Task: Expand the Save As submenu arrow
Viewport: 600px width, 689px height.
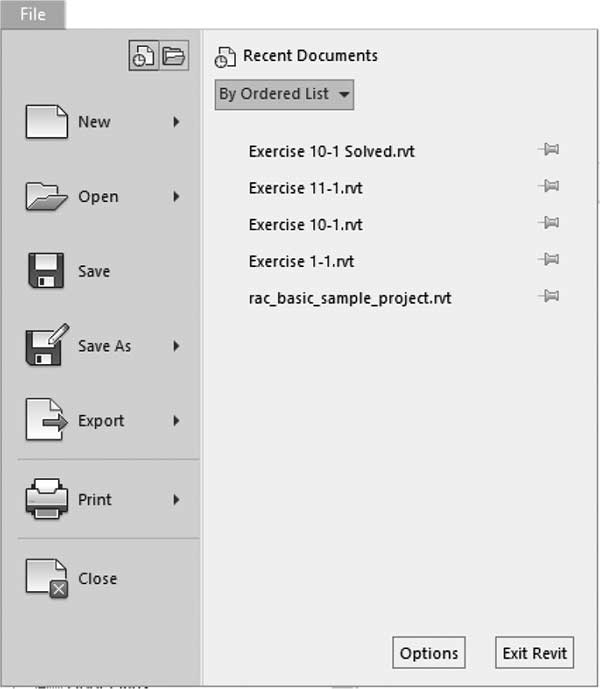Action: point(176,346)
